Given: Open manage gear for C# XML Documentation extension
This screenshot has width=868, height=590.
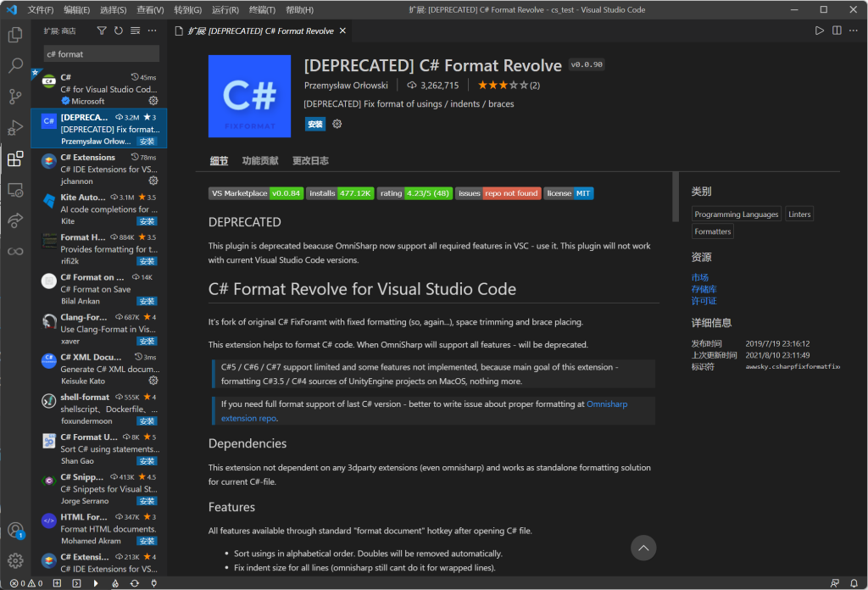Looking at the screenshot, I should click(x=153, y=381).
